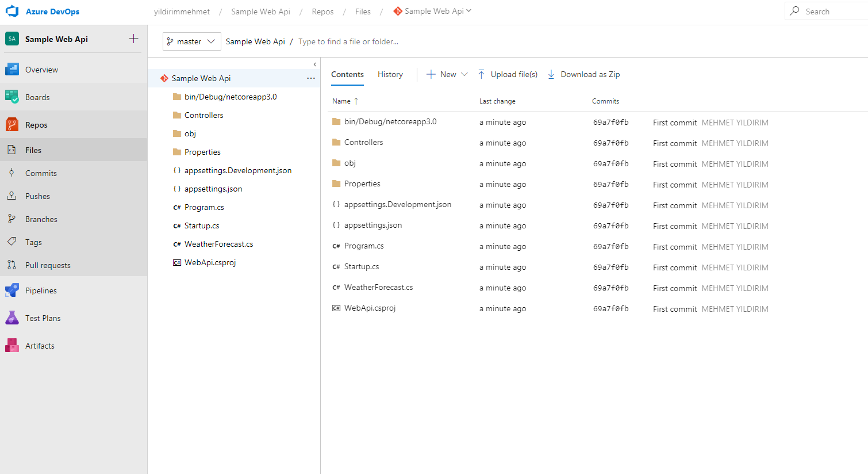
Task: Open the Sample Web Api repository dropdown in the breadcrumb
Action: [x=432, y=11]
